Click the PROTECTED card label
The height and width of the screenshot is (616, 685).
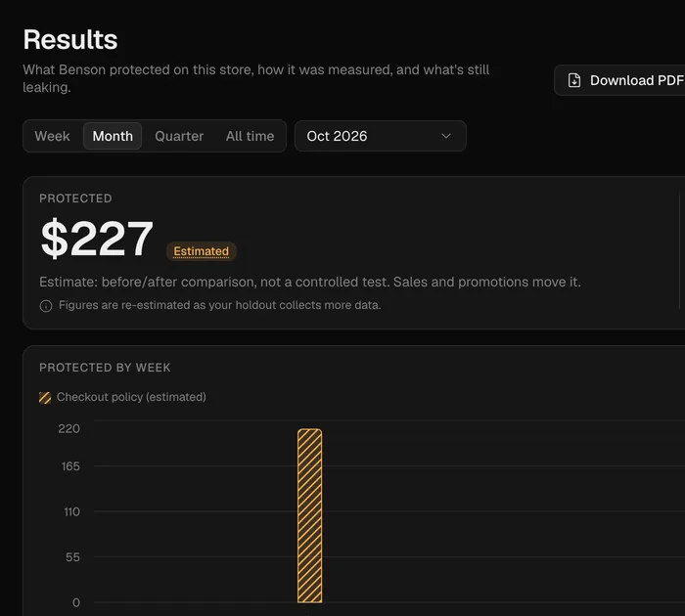(x=75, y=198)
